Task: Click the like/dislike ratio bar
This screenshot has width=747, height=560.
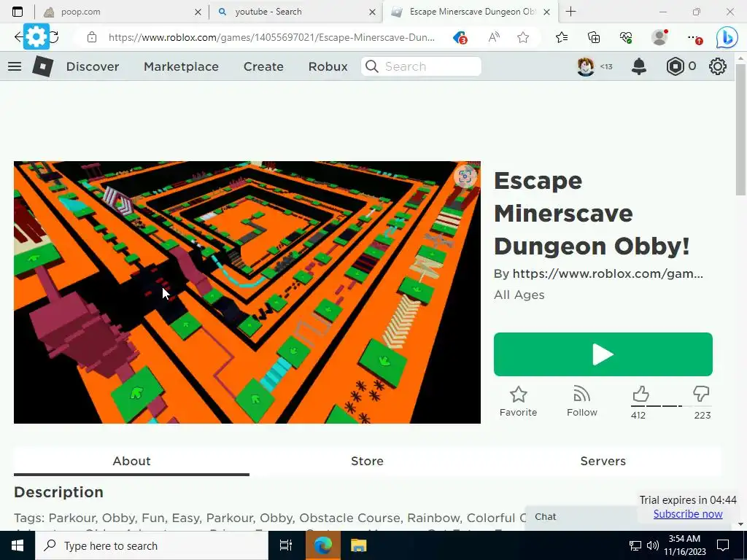Action: pos(671,406)
